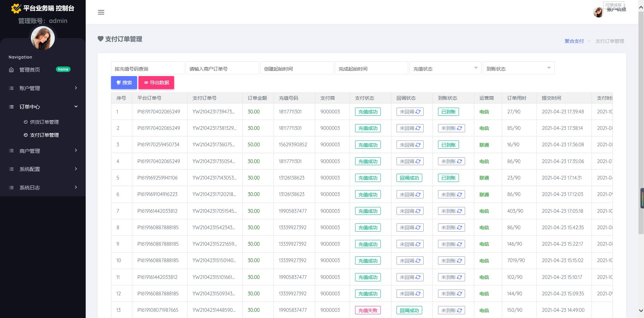Click 账户信息 at top right
644x318 pixels.
click(616, 10)
